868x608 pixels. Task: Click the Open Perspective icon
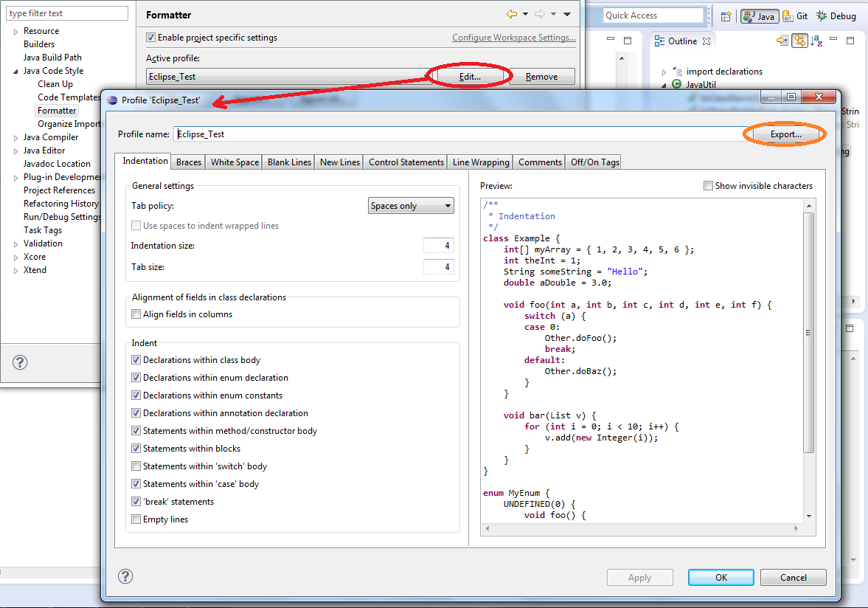726,16
